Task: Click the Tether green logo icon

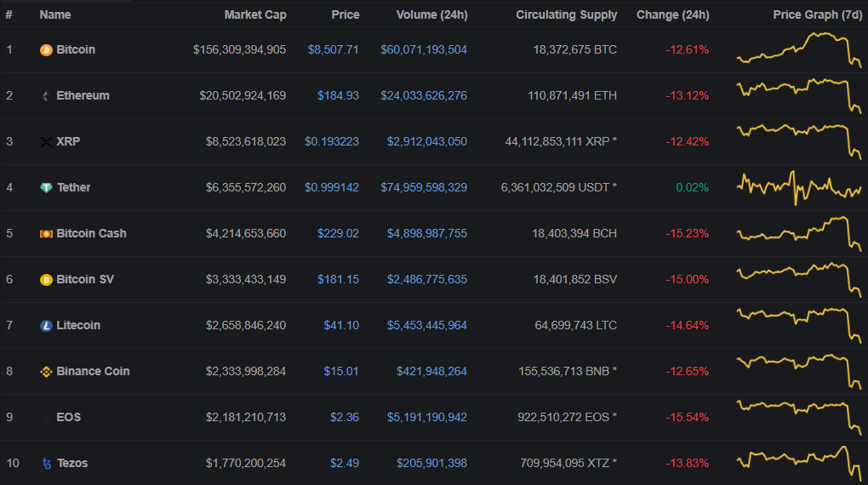Action: (46, 188)
